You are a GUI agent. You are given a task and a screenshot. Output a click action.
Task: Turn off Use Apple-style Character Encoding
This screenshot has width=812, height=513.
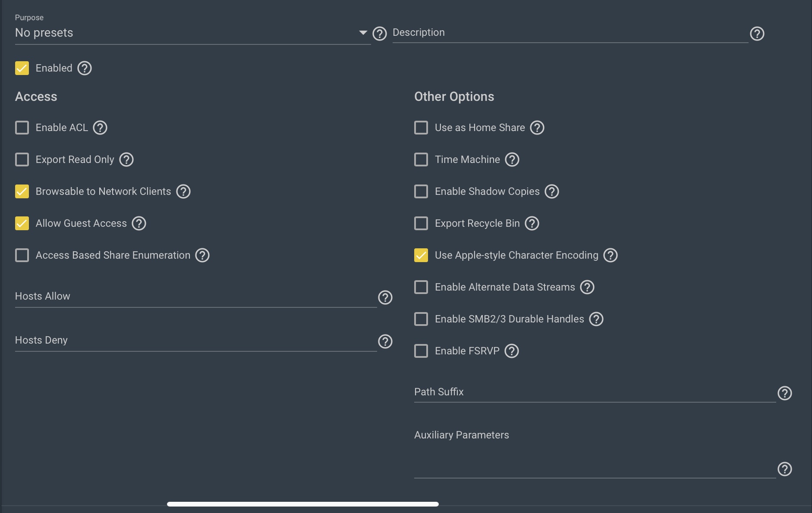click(x=421, y=255)
